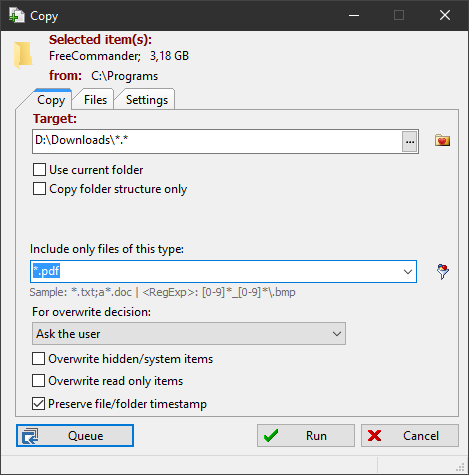Check Copy folder structure only
This screenshot has width=469, height=475.
point(39,189)
